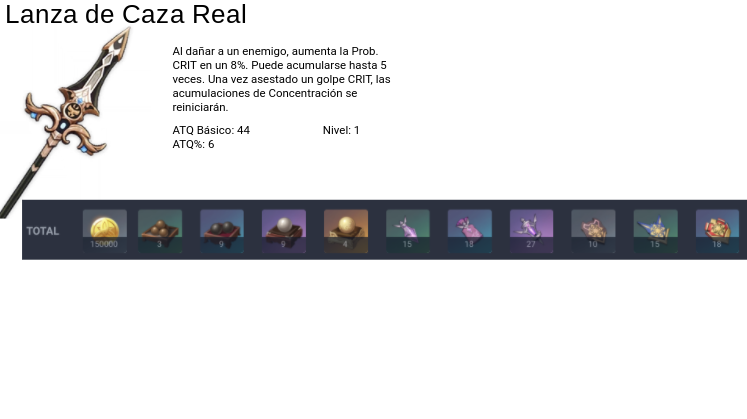Select the small bell material with count 15

[x=408, y=231]
